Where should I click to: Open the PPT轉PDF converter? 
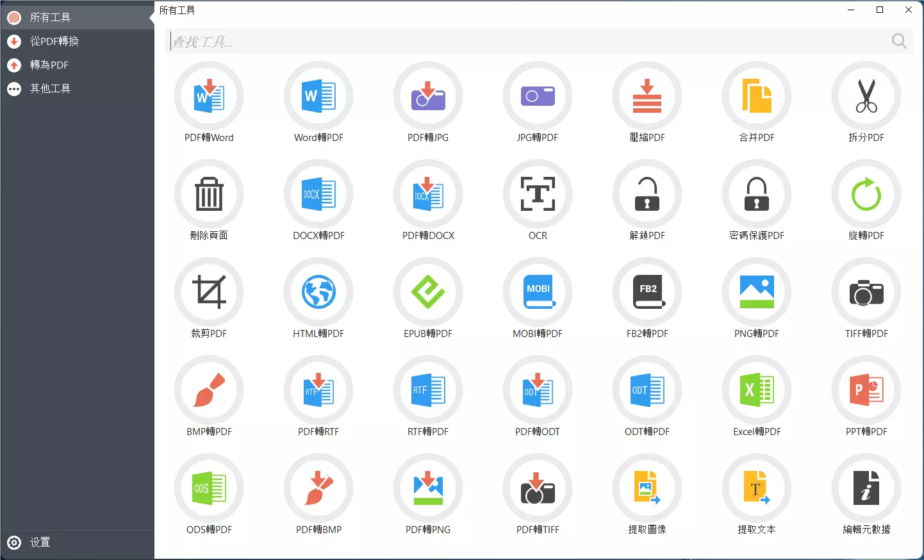866,390
